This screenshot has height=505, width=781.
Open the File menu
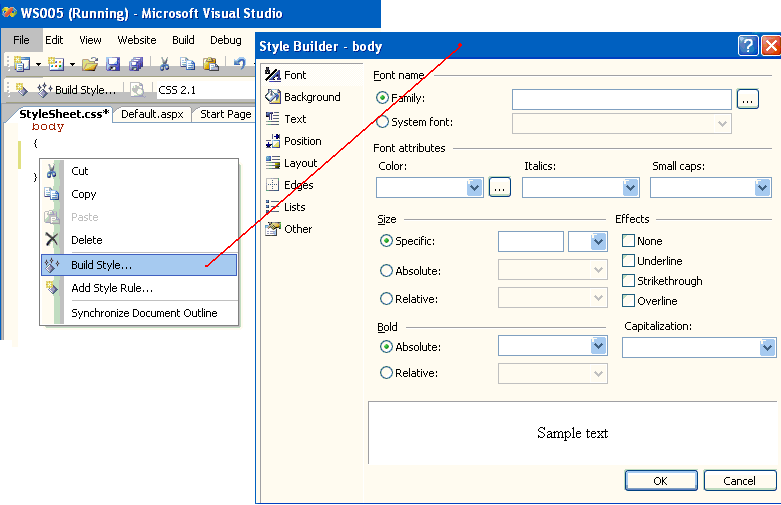point(21,40)
